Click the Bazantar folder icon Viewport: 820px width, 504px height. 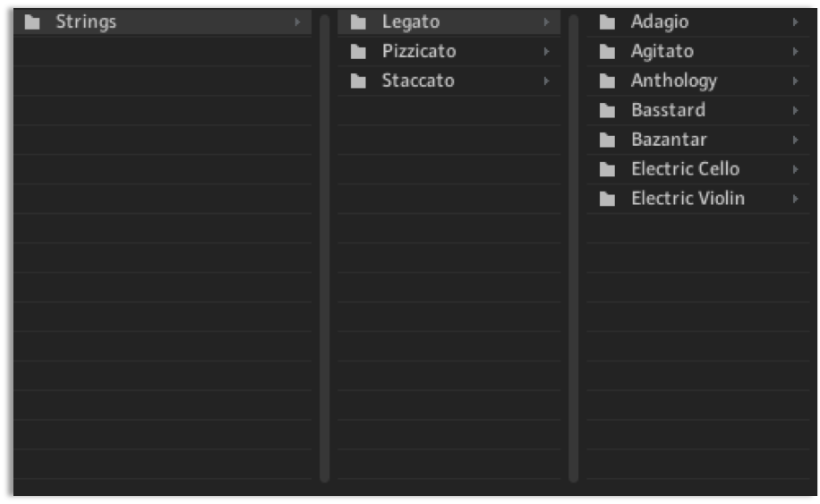(x=607, y=140)
